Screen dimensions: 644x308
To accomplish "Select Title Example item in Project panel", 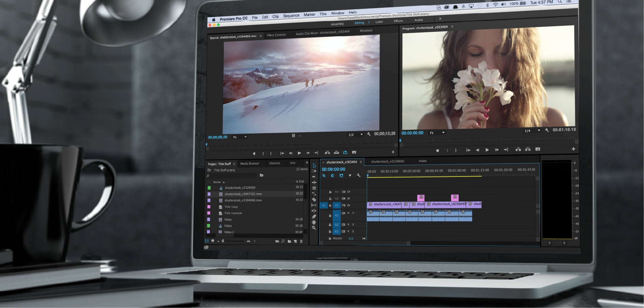I will coord(233,213).
